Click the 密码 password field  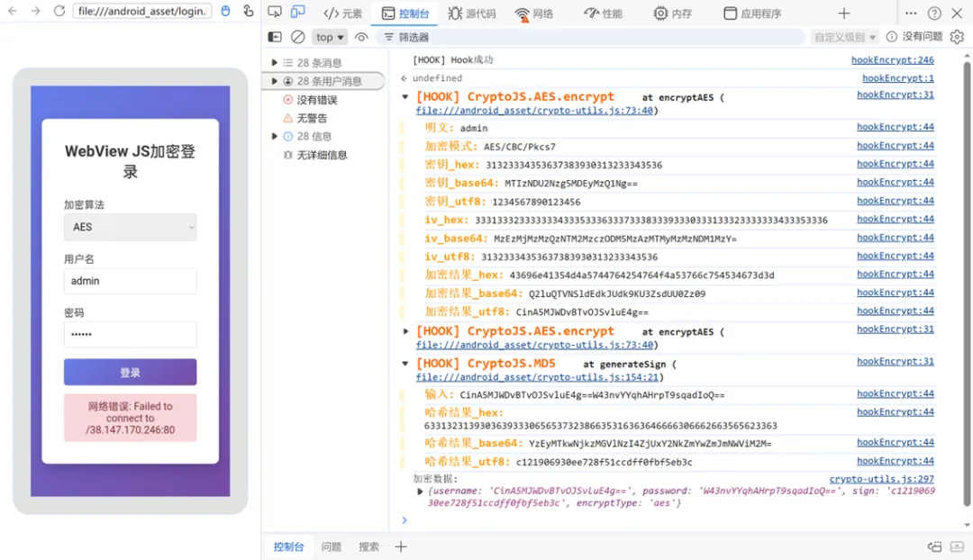click(131, 334)
